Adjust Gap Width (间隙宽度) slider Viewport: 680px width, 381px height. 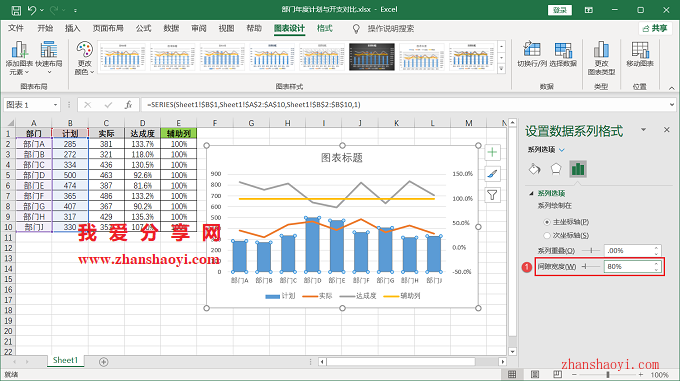click(x=591, y=266)
